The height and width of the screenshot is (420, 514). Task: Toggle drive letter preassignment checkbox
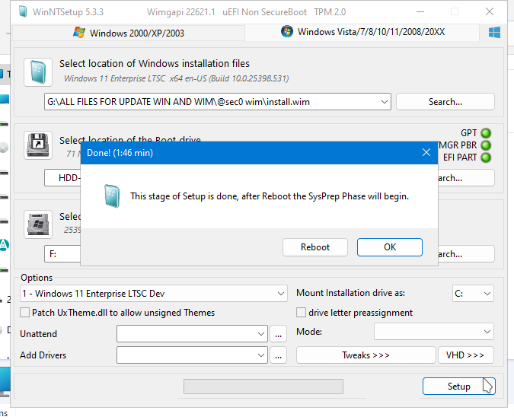[301, 312]
